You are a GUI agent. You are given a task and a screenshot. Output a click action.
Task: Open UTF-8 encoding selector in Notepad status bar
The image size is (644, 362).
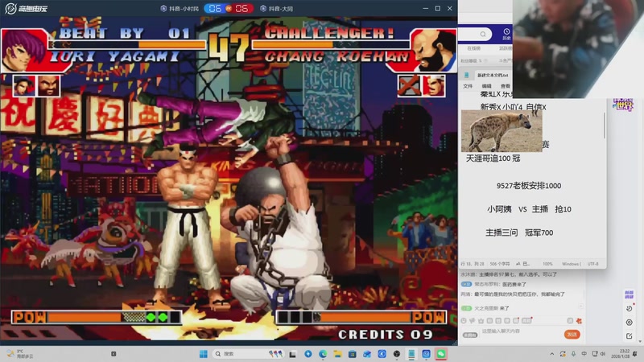[x=593, y=264]
